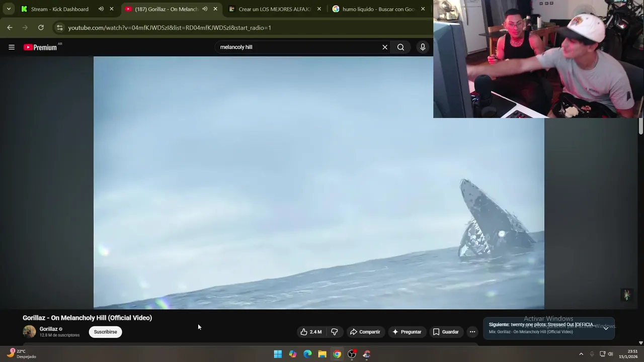Viewport: 644px width, 362px height.
Task: Start voice search with microphone
Action: 423,47
